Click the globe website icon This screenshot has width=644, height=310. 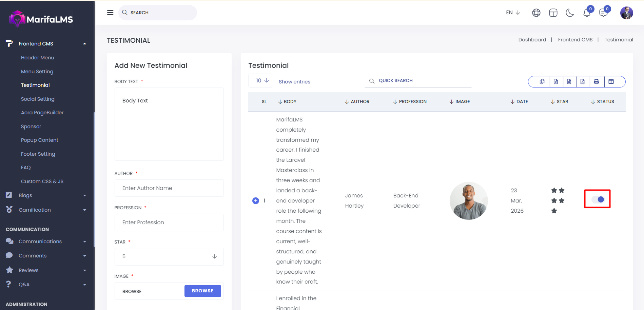(x=536, y=13)
